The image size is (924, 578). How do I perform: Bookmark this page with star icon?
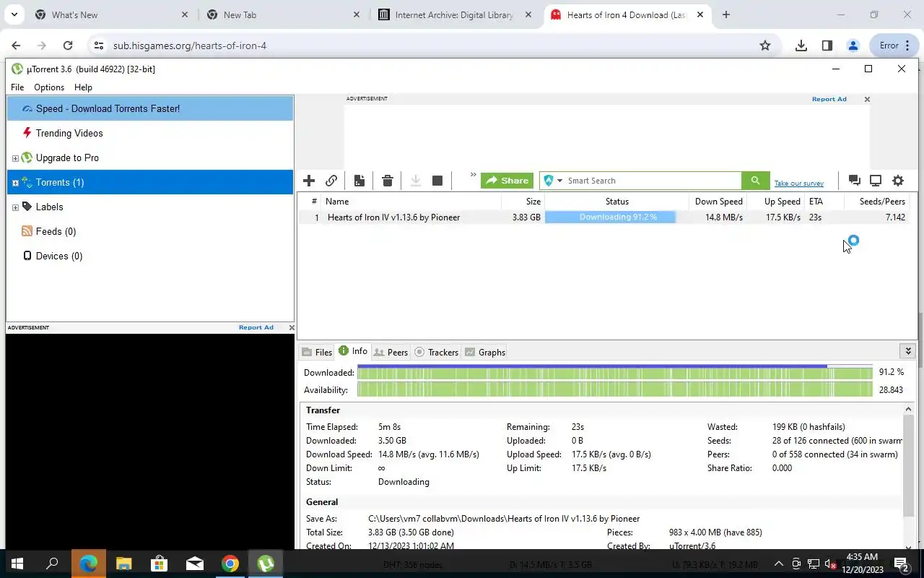(x=765, y=46)
